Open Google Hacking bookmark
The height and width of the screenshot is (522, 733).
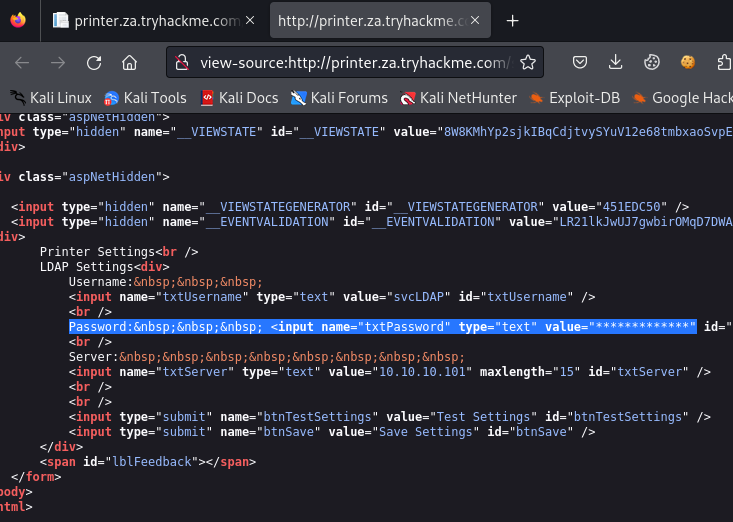[683, 98]
